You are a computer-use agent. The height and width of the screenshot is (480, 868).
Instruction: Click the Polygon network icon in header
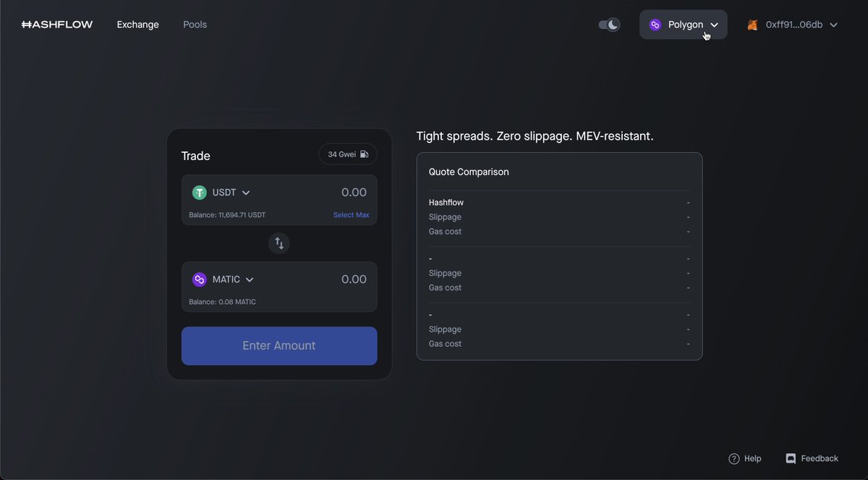[x=655, y=25]
